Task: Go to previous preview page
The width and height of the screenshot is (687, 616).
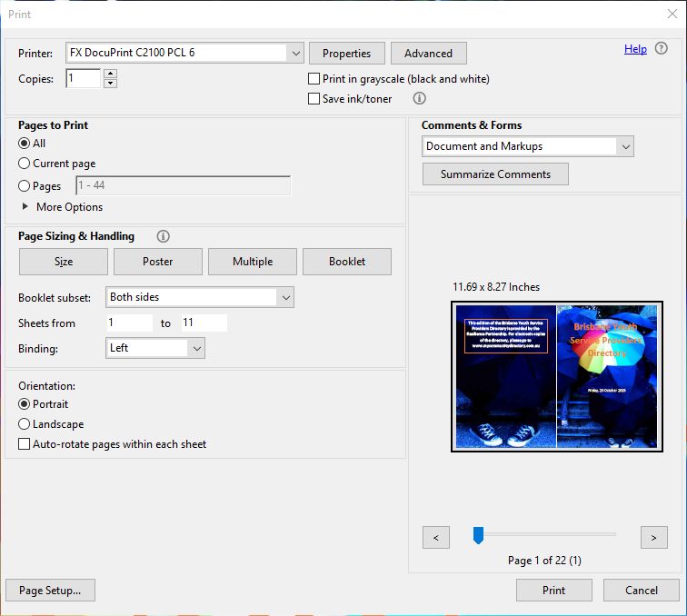Action: point(436,538)
